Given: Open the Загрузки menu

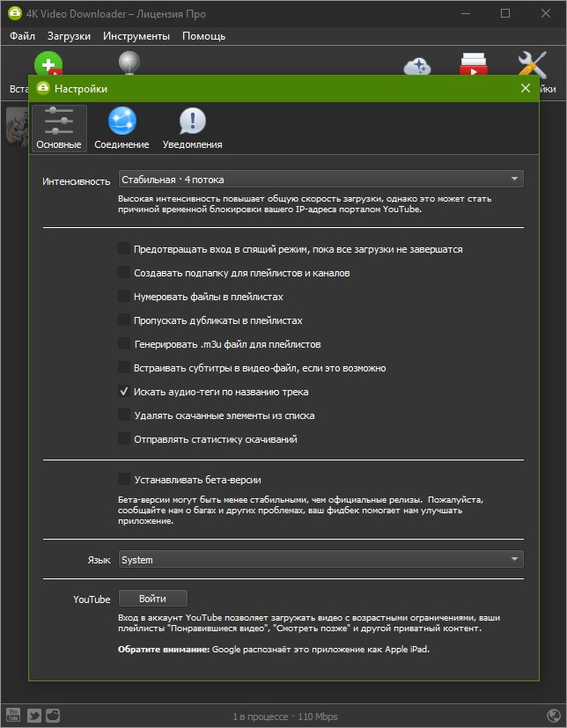Looking at the screenshot, I should tap(69, 36).
